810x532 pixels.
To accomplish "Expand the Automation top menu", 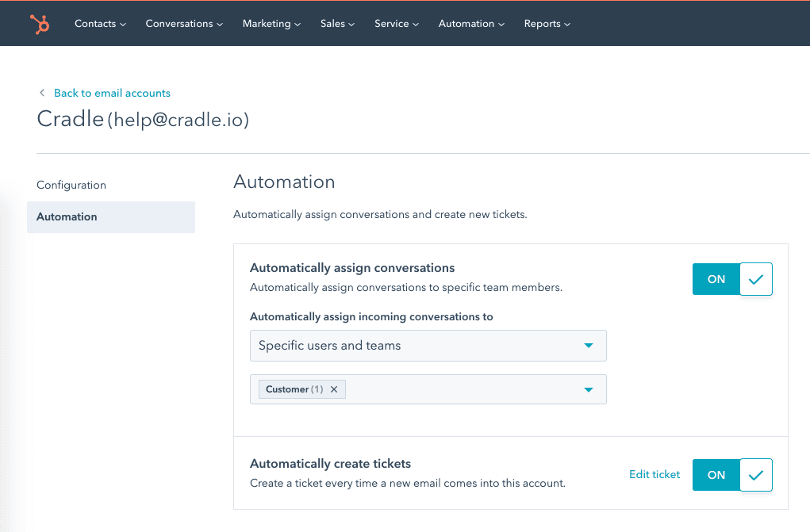I will (471, 24).
